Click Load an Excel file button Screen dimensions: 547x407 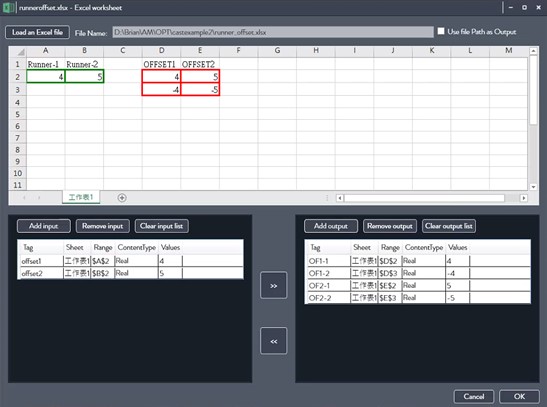[37, 32]
